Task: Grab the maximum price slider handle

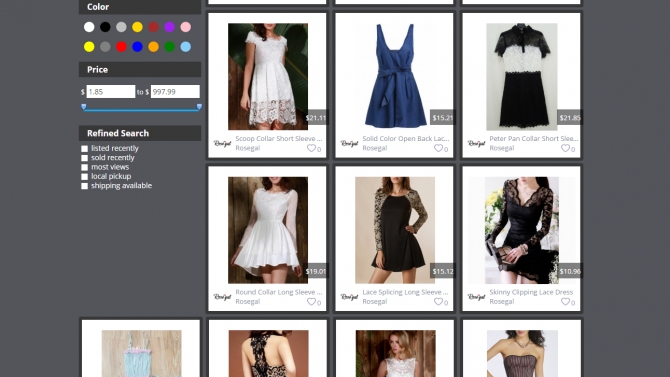Action: point(199,106)
